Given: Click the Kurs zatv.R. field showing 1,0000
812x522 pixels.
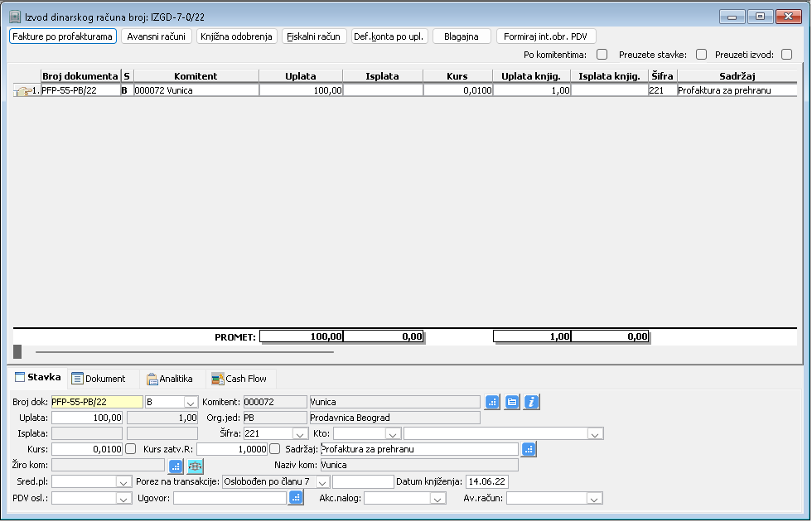Looking at the screenshot, I should (x=232, y=449).
